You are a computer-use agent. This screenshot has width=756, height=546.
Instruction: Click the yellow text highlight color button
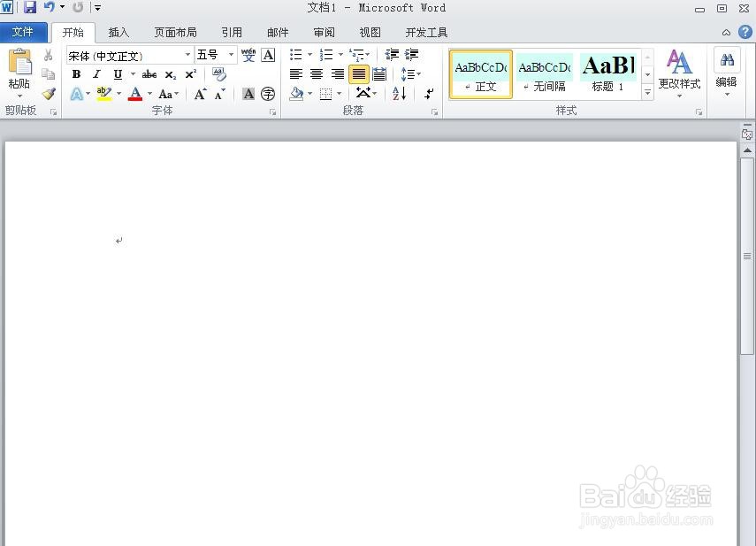coord(104,94)
